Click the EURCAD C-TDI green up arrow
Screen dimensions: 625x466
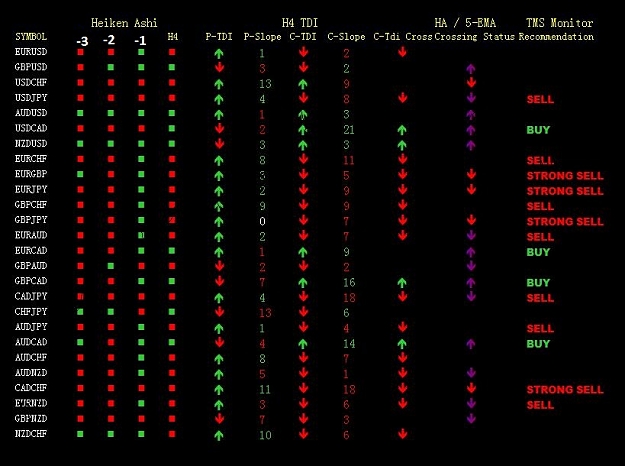point(303,252)
